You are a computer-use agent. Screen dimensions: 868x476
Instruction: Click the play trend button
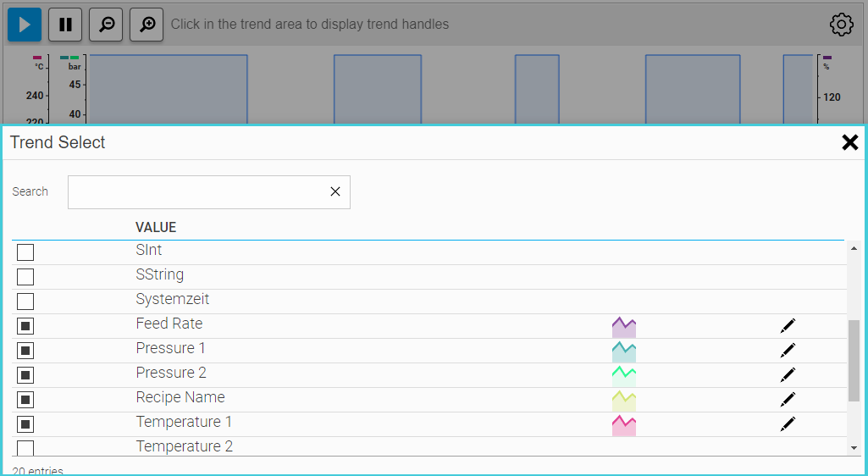tap(25, 25)
